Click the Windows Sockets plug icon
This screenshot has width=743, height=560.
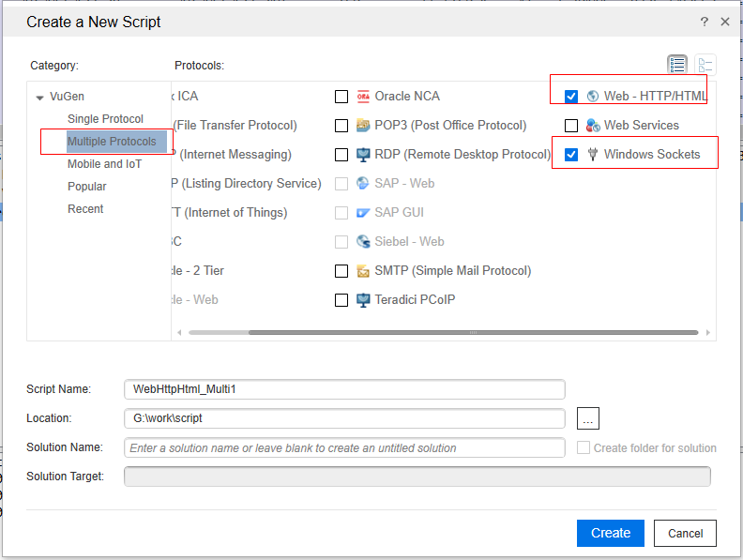tap(593, 155)
